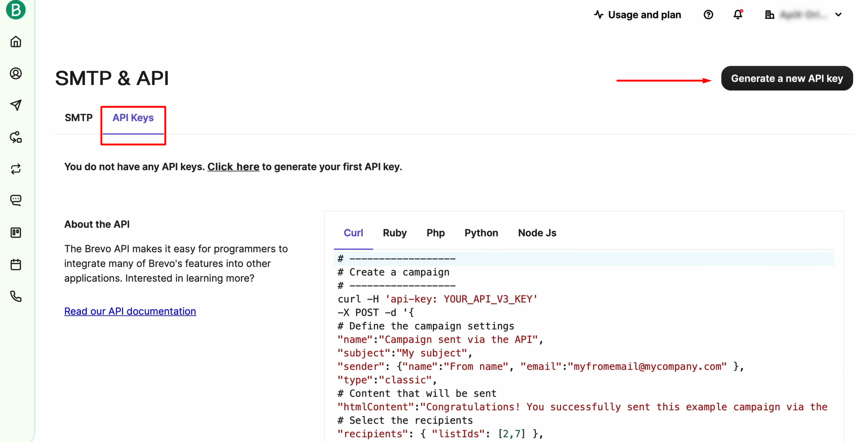
Task: Open the Contacts sidebar icon
Action: (x=16, y=74)
